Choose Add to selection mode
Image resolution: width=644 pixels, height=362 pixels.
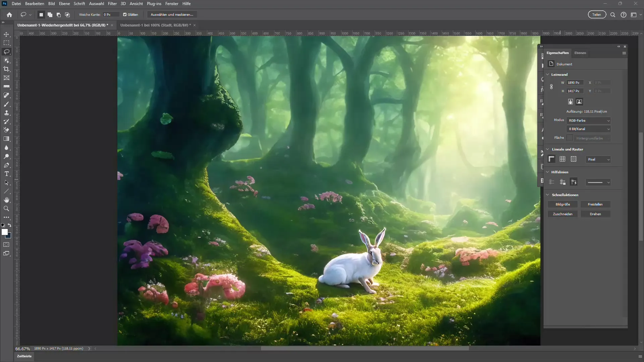tap(50, 15)
